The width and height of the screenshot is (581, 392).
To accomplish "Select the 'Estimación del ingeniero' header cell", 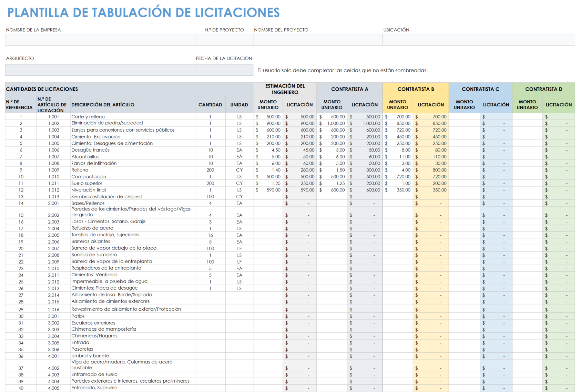I will tap(285, 89).
